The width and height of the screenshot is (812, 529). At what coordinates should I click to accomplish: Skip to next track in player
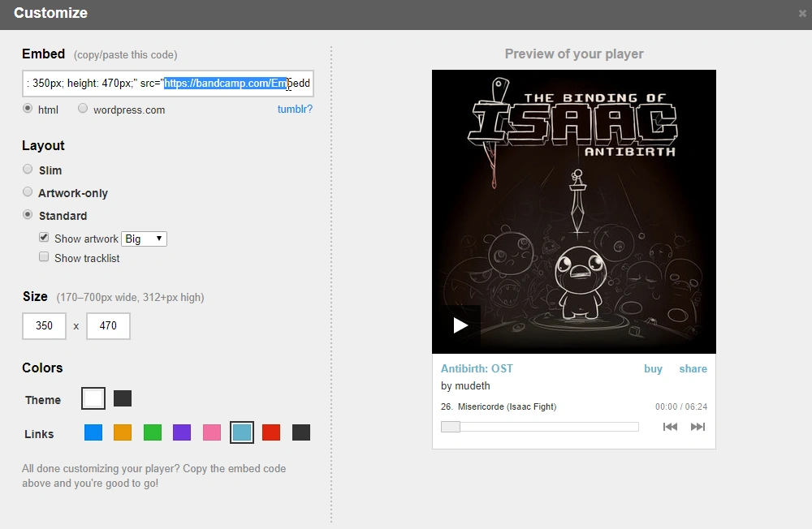pos(698,427)
